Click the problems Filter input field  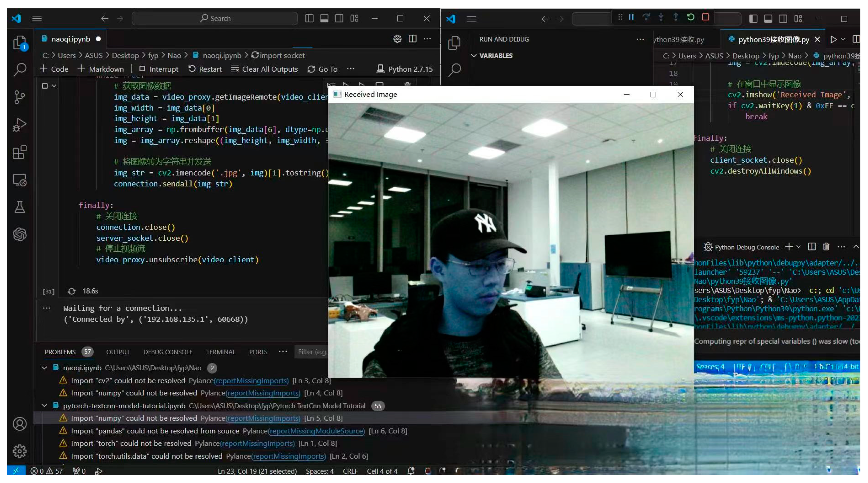point(312,352)
